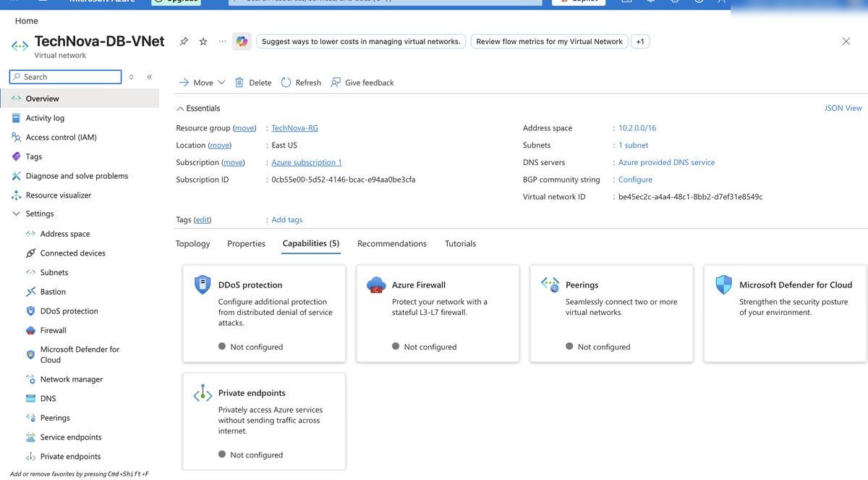The image size is (868, 480).
Task: Click the DNS icon in sidebar
Action: click(30, 398)
